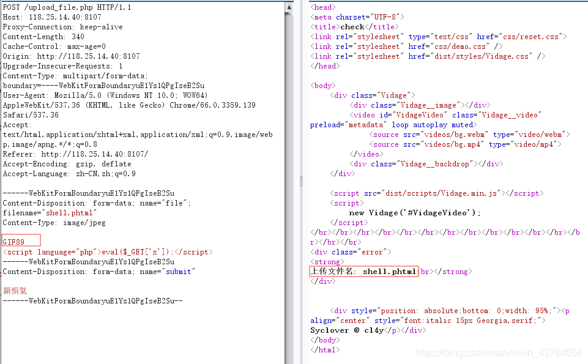Click the 'Origin: http://118.25.14.40:8107' header
Image resolution: width=588 pixels, height=364 pixels.
coord(71,56)
